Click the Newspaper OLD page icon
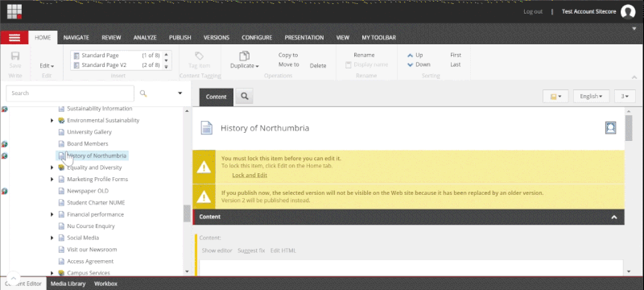 61,191
